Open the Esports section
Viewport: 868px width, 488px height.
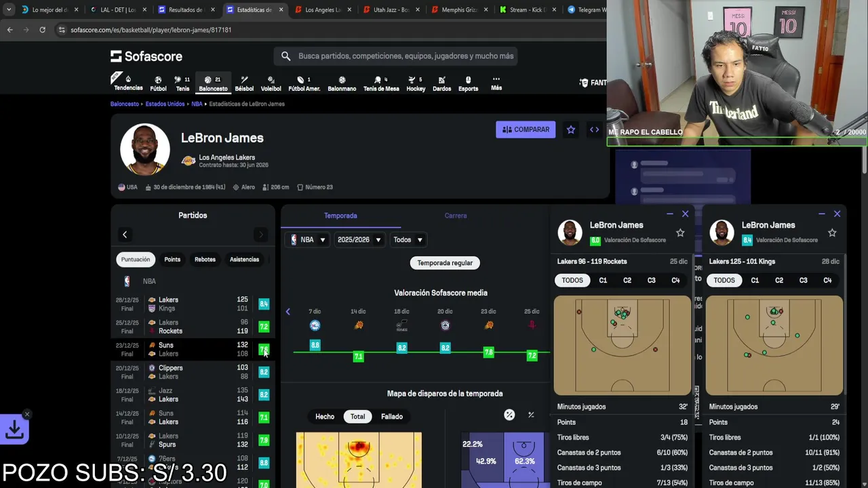click(468, 83)
